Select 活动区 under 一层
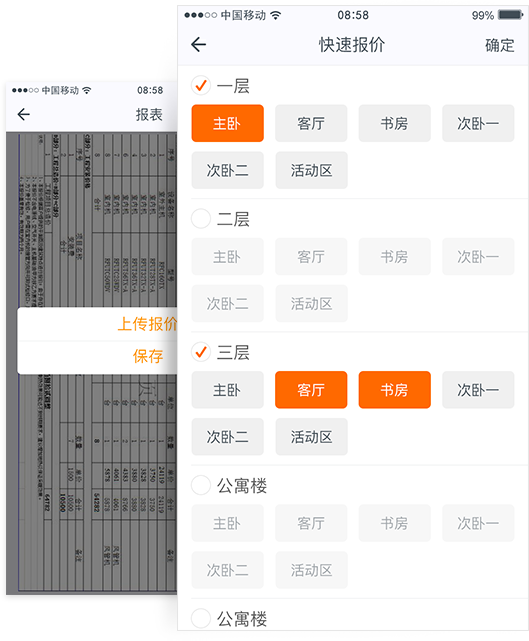This screenshot has height=641, width=529. [x=312, y=170]
